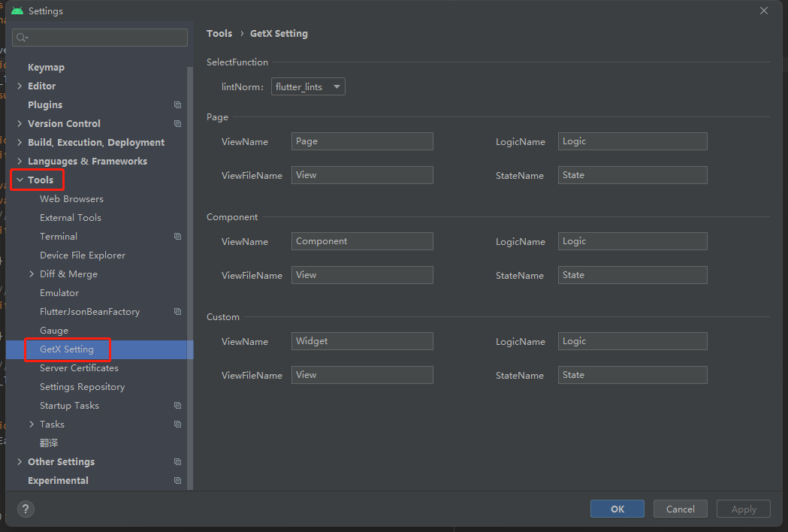Open the lintNorm flutter_lints dropdown

coord(308,86)
